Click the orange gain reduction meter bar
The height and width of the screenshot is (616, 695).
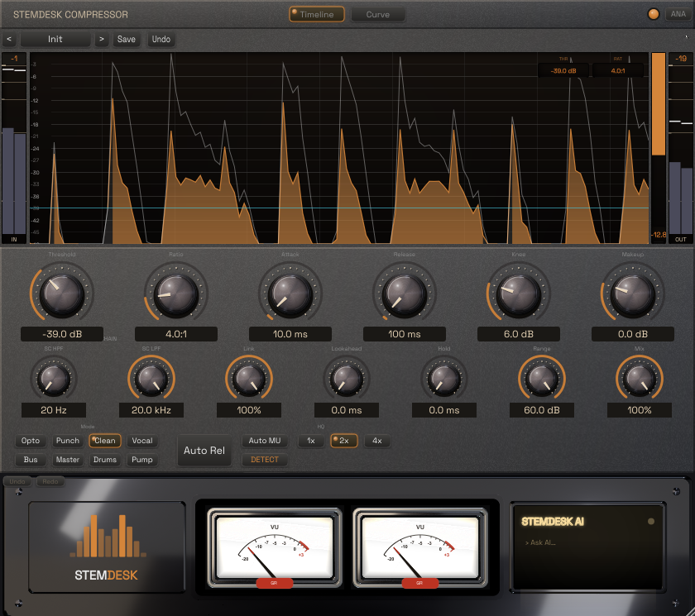(x=659, y=104)
